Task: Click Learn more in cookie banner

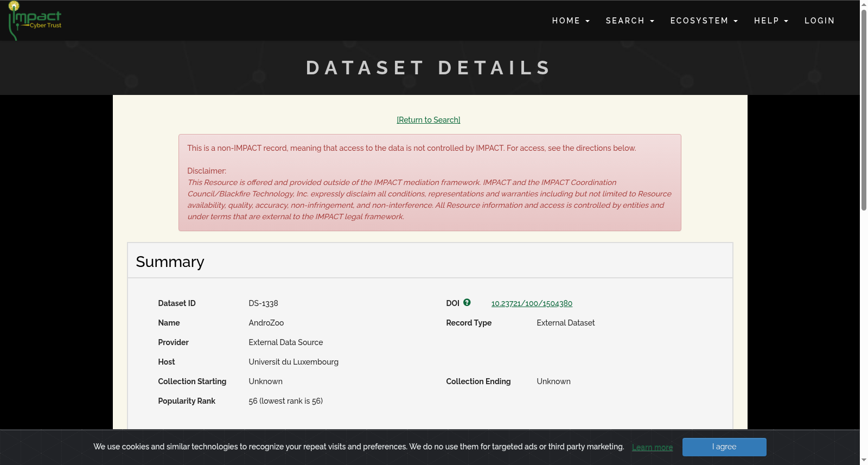Action: [x=652, y=447]
